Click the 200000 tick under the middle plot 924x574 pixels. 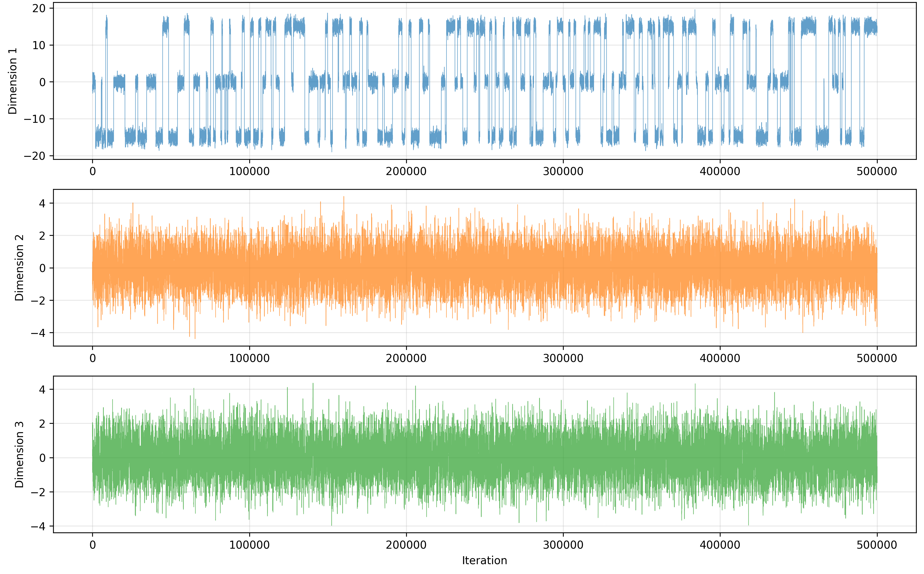tap(406, 358)
